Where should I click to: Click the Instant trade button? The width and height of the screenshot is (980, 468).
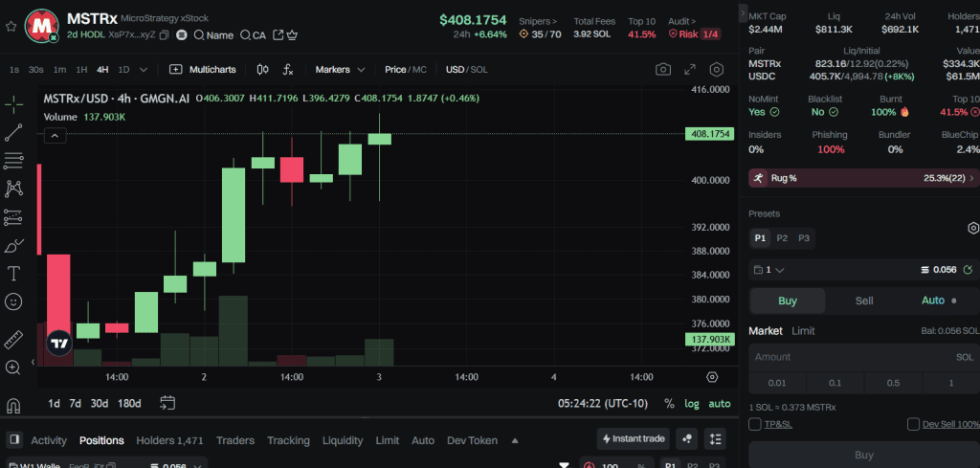(x=634, y=439)
